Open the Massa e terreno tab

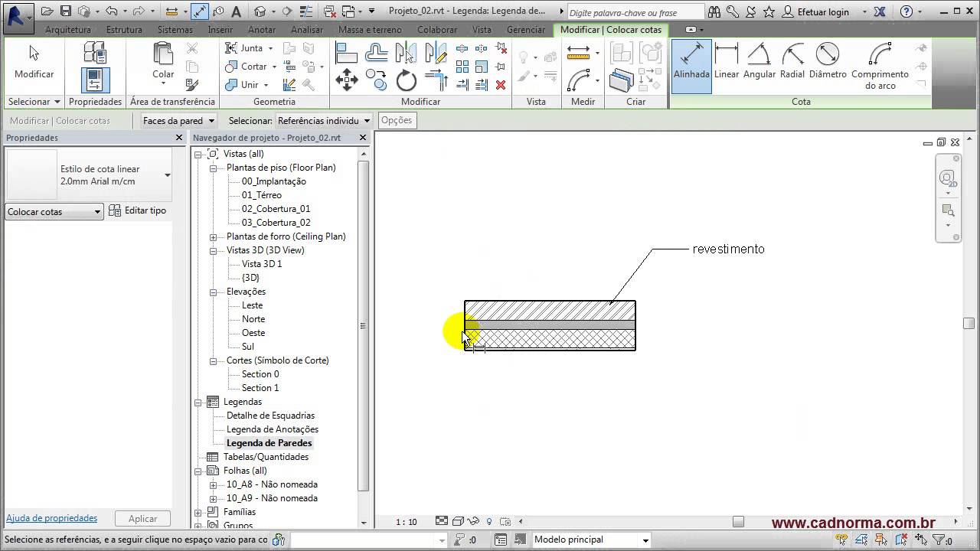(370, 30)
